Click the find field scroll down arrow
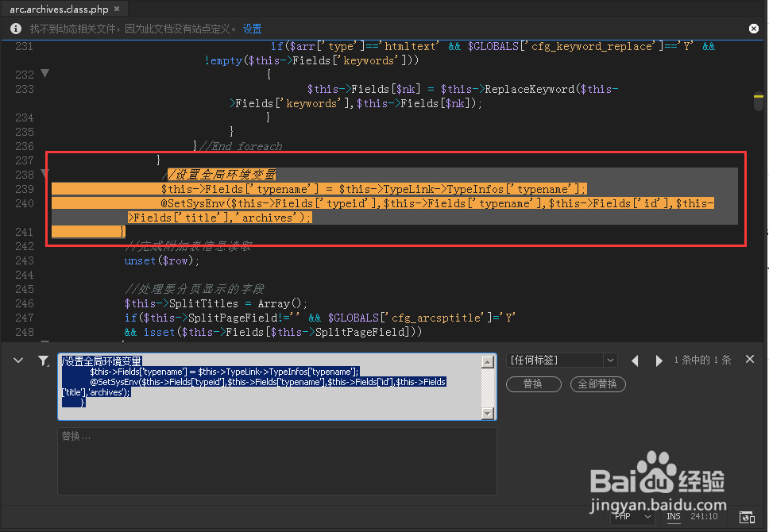The height and width of the screenshot is (532, 769). 488,414
